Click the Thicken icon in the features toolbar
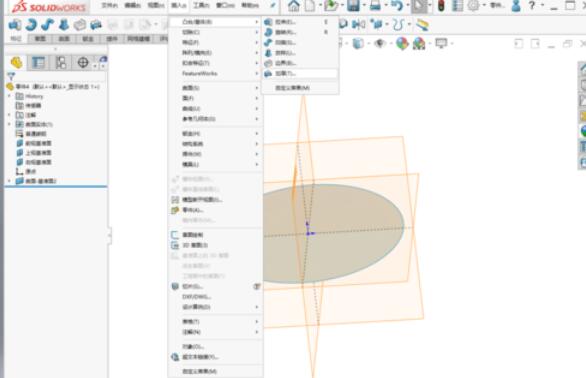The height and width of the screenshot is (378, 586). click(x=96, y=25)
